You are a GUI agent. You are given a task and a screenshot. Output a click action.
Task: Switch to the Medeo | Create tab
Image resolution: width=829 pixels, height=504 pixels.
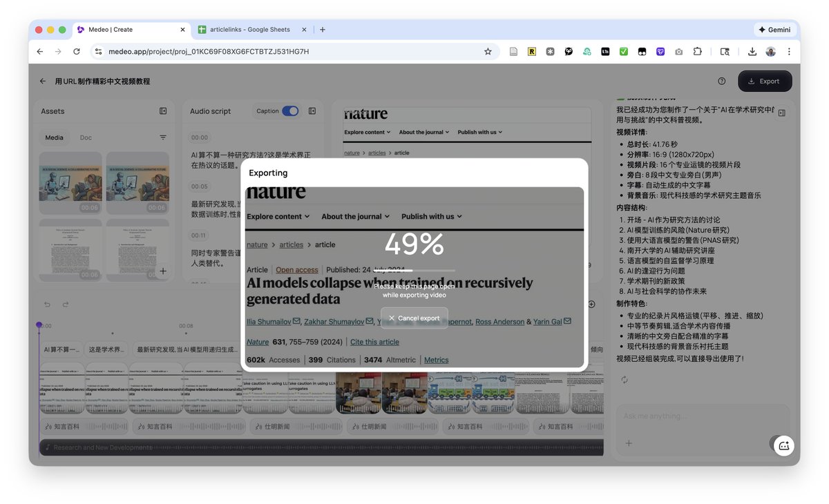point(131,30)
